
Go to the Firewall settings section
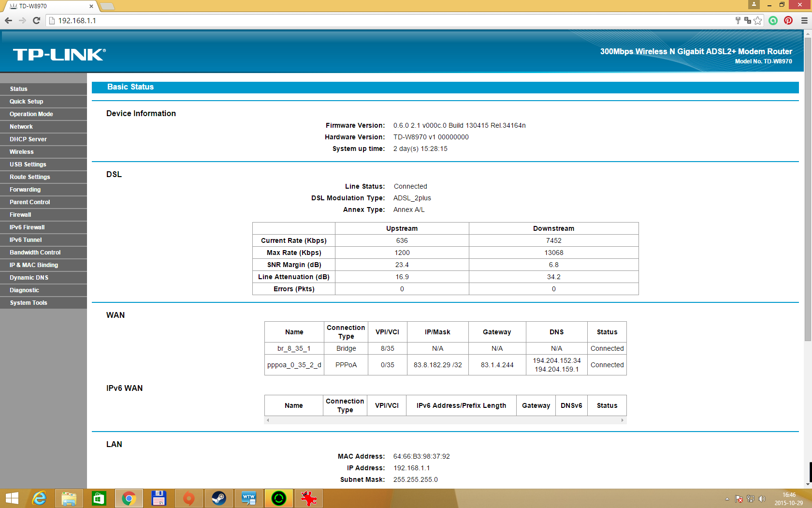tap(20, 215)
